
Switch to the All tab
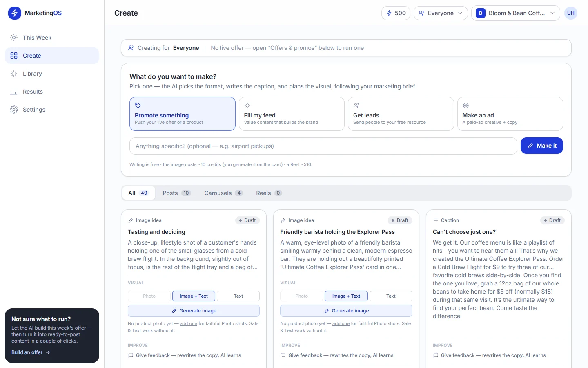click(x=138, y=193)
